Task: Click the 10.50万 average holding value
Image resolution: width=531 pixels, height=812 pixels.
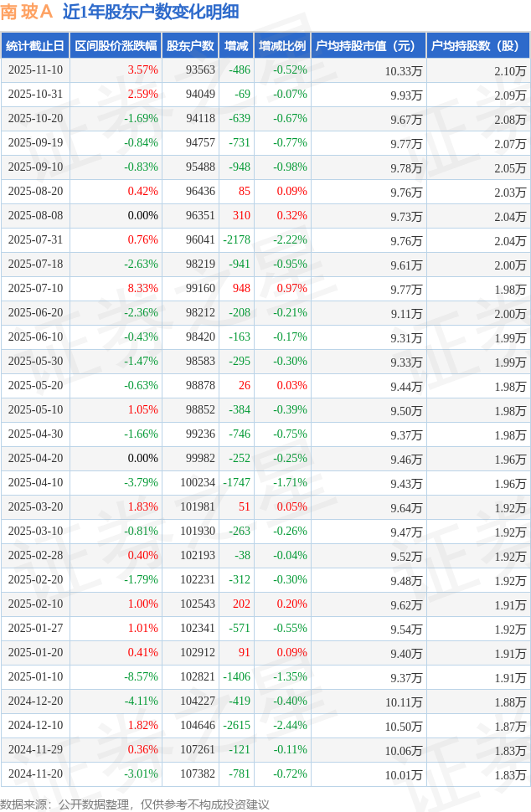Action: (404, 727)
